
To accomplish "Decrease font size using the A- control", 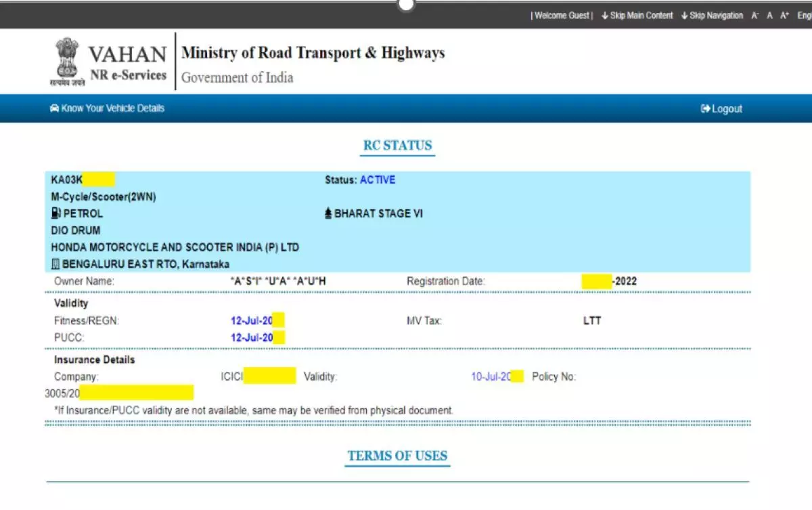I will coord(755,15).
